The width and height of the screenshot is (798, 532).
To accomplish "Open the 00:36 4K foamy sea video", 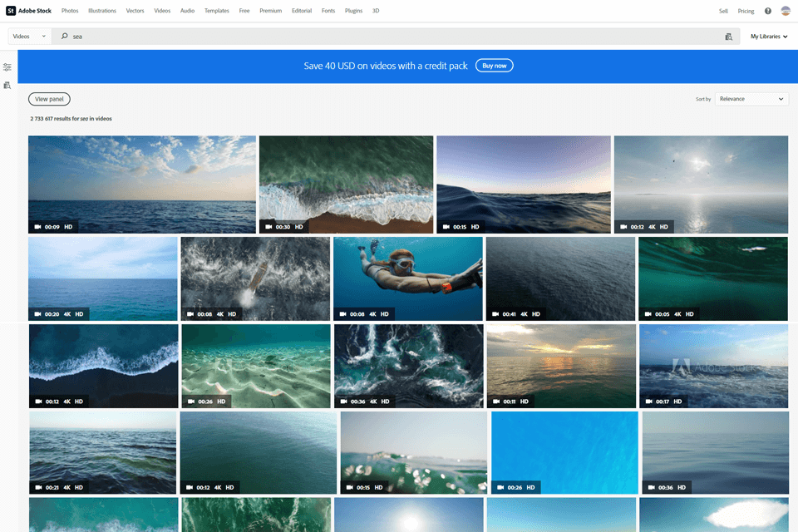I will [409, 366].
